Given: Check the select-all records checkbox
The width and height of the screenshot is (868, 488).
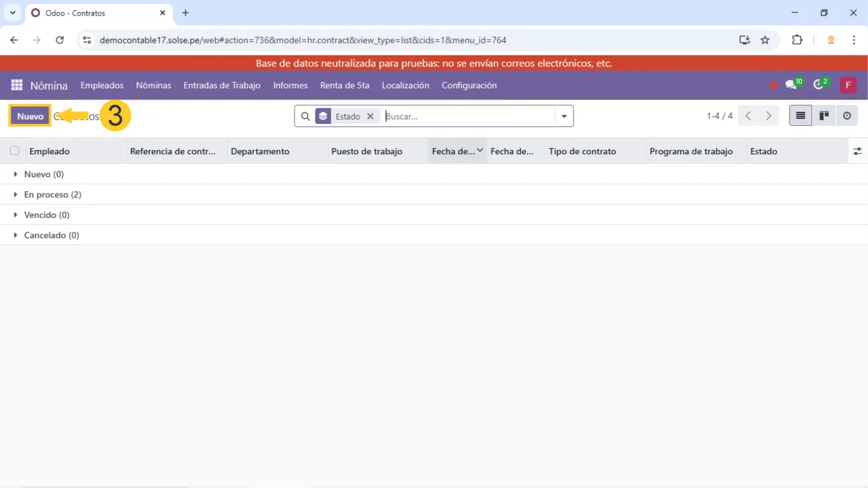Looking at the screenshot, I should pyautogui.click(x=14, y=151).
